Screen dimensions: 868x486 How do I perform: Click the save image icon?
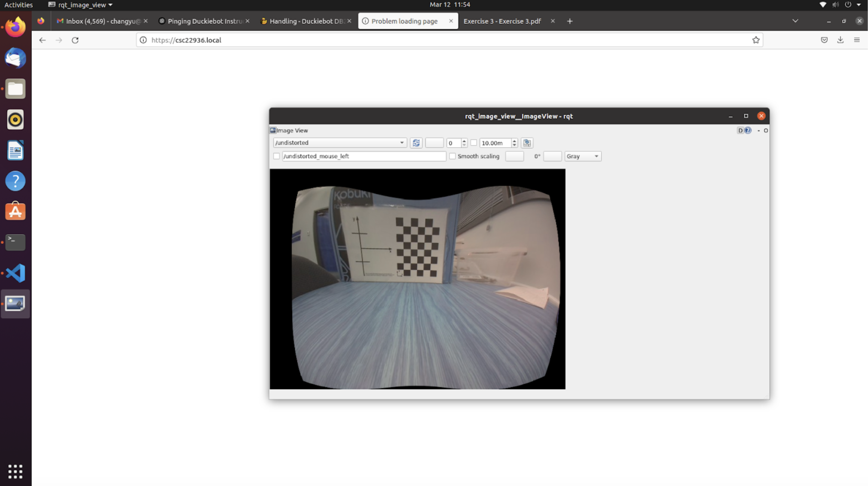click(x=527, y=143)
